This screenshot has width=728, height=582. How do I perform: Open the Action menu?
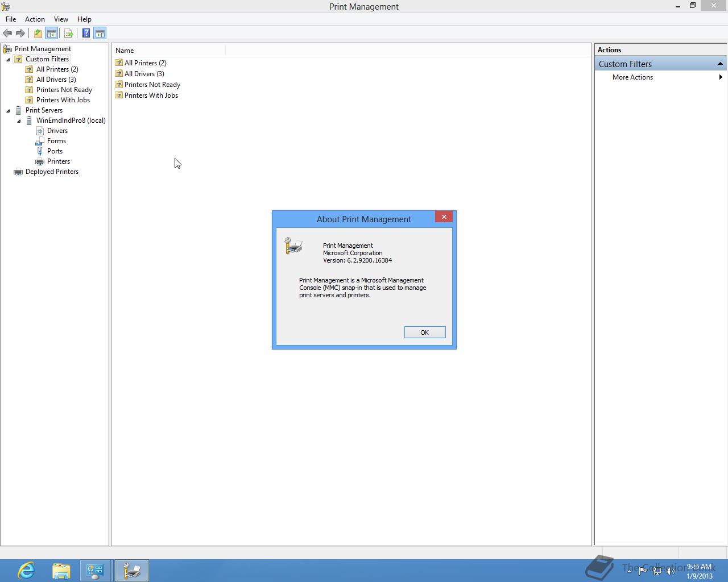pyautogui.click(x=35, y=19)
